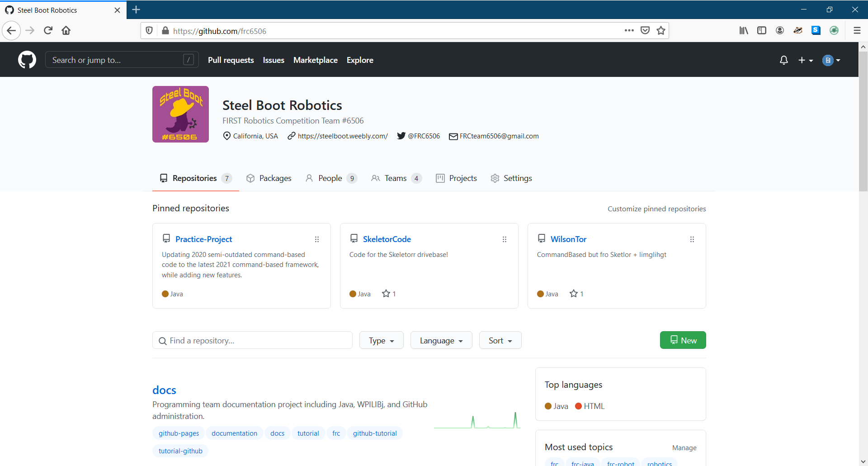Click the green New repository button
The width and height of the screenshot is (868, 466).
[683, 340]
